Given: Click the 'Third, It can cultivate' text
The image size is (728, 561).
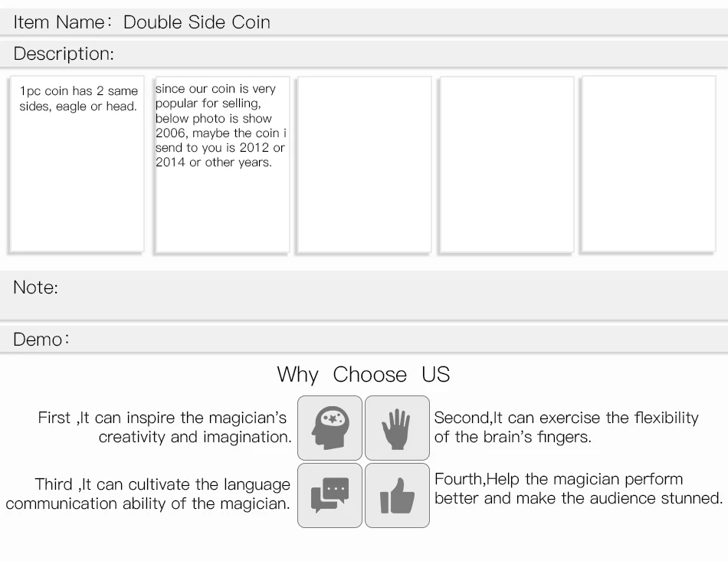Looking at the screenshot, I should point(148,494).
